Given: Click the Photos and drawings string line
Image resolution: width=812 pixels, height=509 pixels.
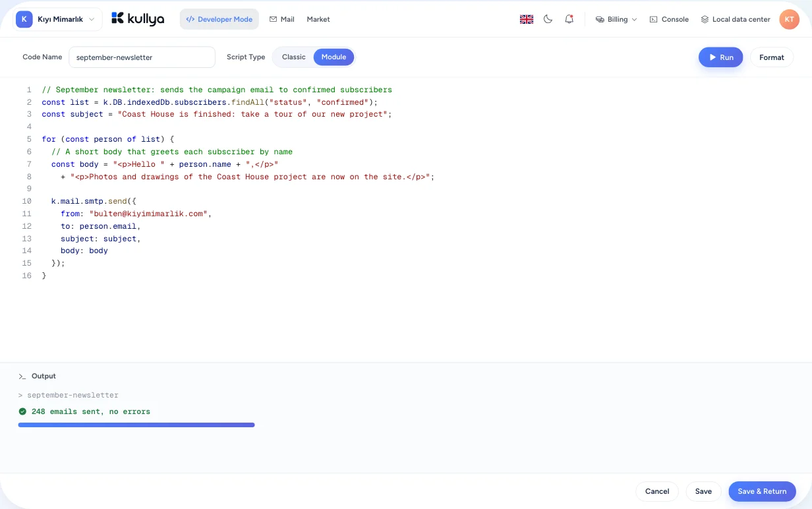Looking at the screenshot, I should click(248, 177).
